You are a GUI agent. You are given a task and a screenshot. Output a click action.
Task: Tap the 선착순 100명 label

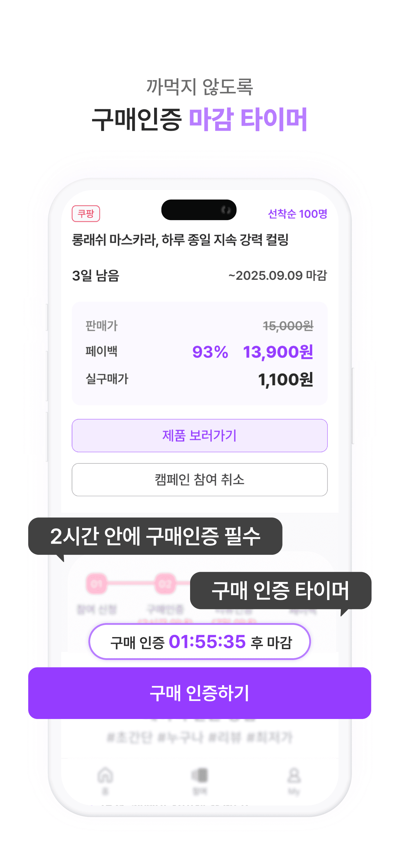tap(297, 214)
